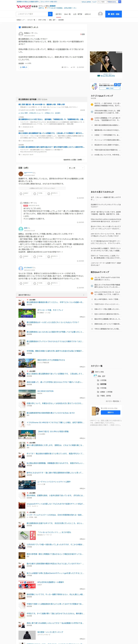Viewport: 138px width, 644px height.
Task: Click the 共有 share icon under question
Action: point(71,67)
